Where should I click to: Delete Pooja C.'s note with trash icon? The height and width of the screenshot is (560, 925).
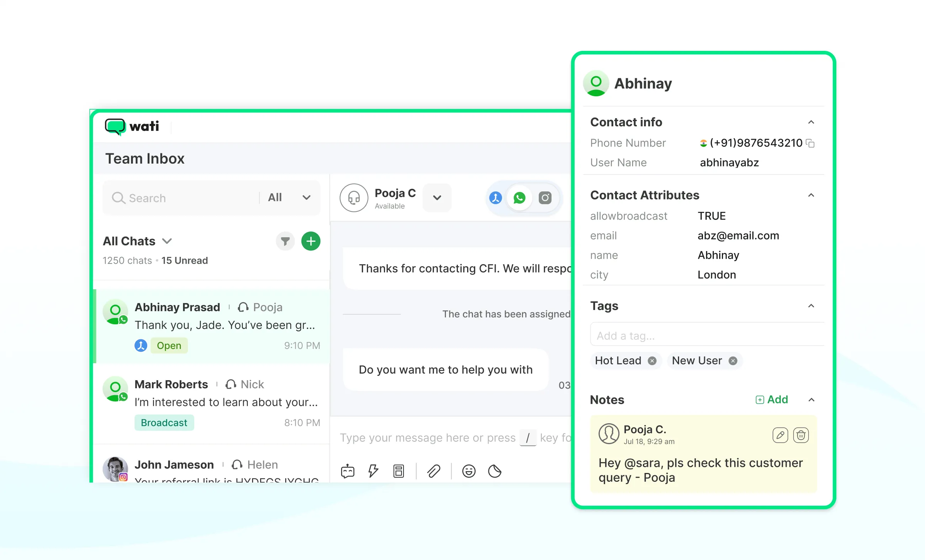[x=801, y=435]
